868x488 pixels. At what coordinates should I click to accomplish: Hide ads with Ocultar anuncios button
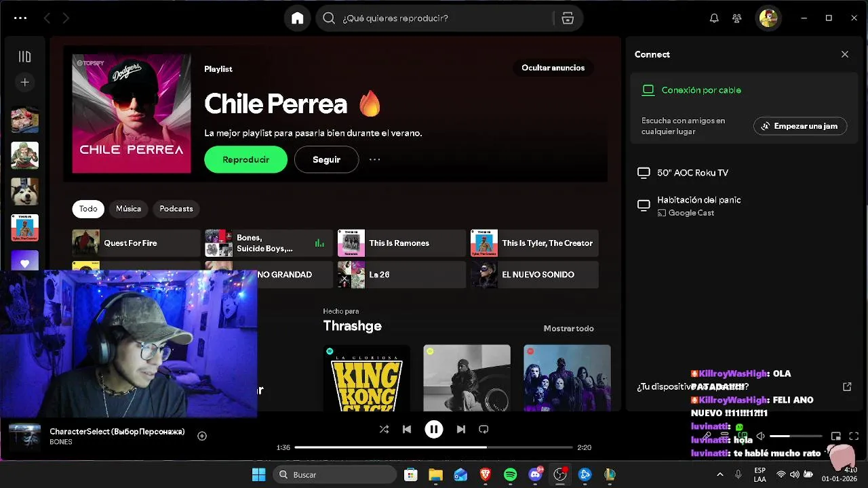(x=553, y=68)
